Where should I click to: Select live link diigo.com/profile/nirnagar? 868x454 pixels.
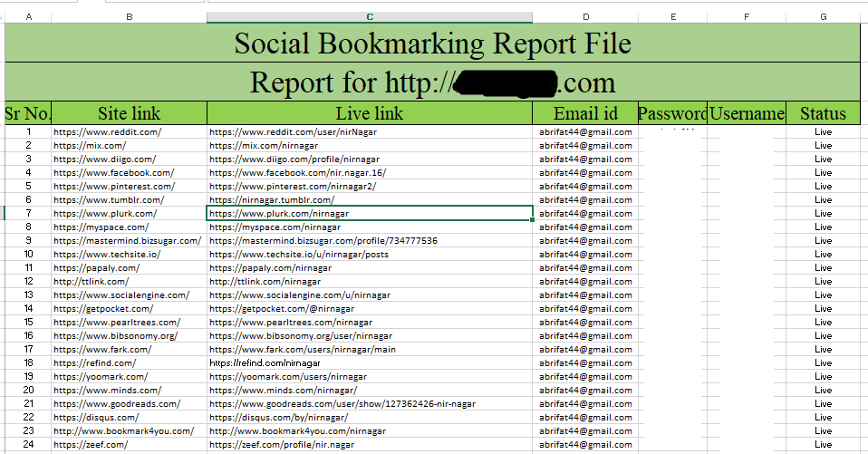click(294, 159)
